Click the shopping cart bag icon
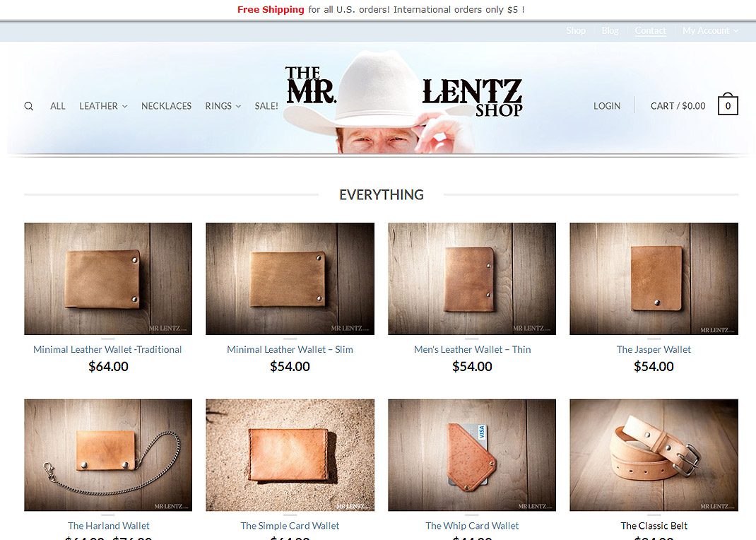756x540 pixels. [728, 104]
